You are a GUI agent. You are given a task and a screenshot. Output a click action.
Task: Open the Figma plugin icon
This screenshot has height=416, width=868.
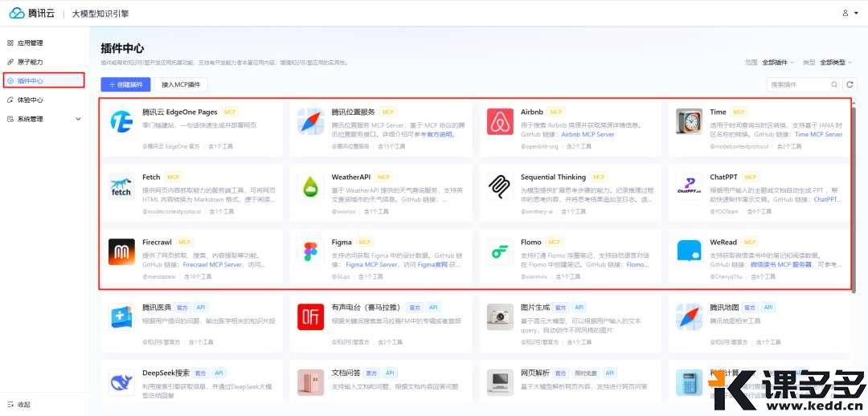pos(310,252)
